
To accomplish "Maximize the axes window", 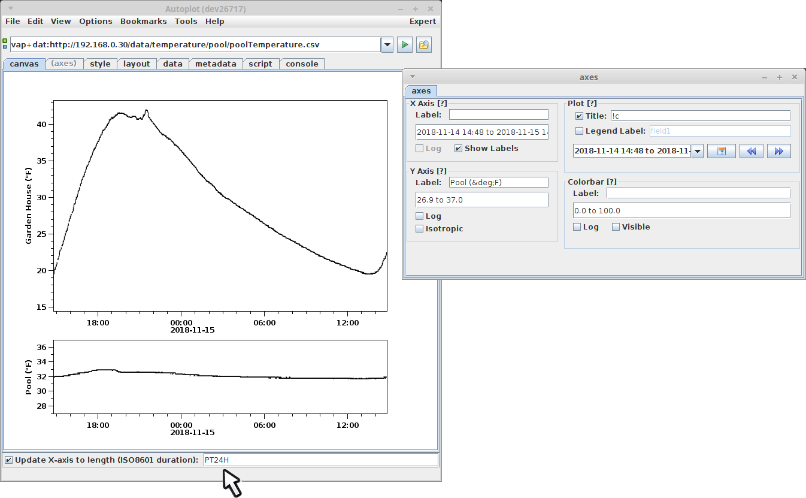I will (x=779, y=77).
